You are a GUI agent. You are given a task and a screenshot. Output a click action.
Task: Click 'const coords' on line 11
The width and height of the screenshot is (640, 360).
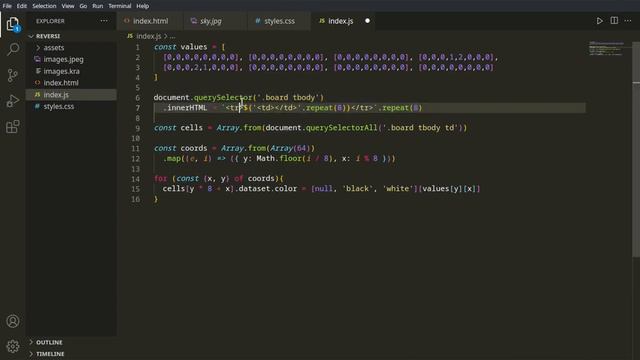point(180,148)
